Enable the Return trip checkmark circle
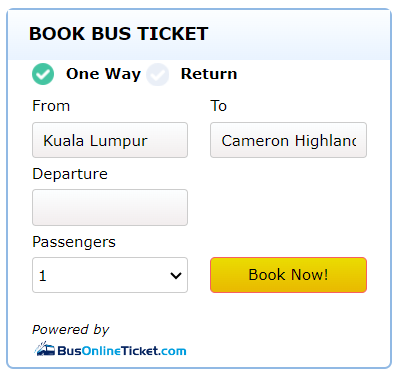This screenshot has width=397, height=373. coord(157,74)
